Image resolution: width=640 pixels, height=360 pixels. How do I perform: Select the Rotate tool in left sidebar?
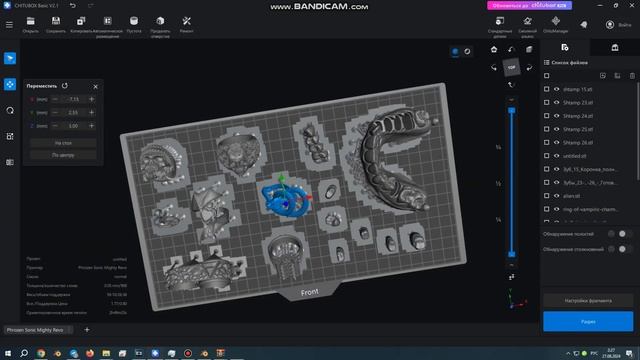coord(10,111)
